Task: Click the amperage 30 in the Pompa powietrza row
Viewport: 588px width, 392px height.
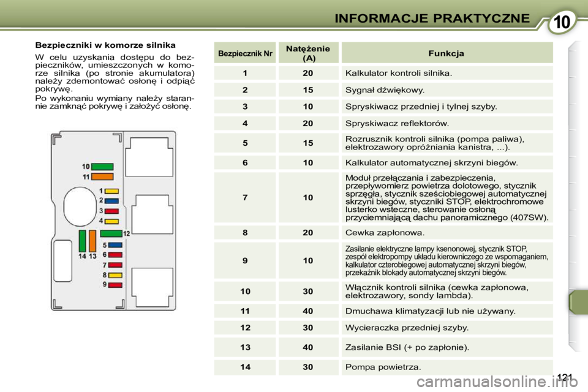Action: tap(308, 367)
